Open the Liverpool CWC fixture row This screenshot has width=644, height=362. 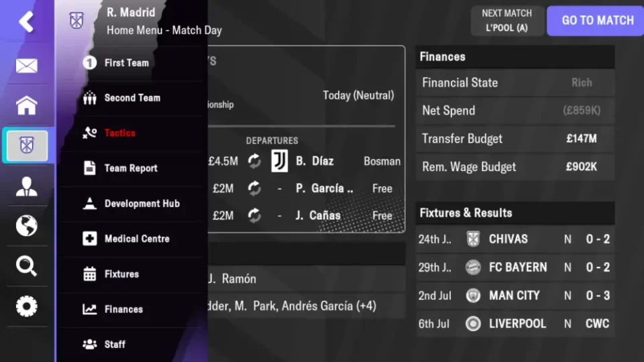click(515, 324)
